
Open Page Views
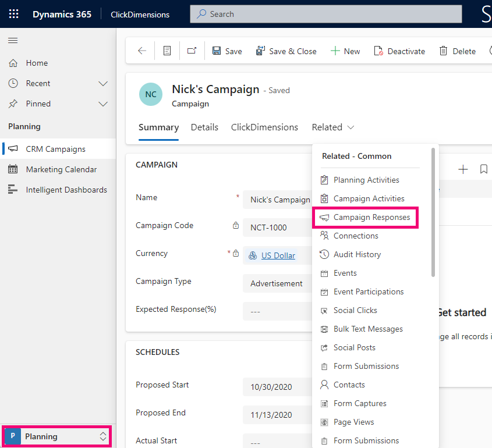click(353, 422)
